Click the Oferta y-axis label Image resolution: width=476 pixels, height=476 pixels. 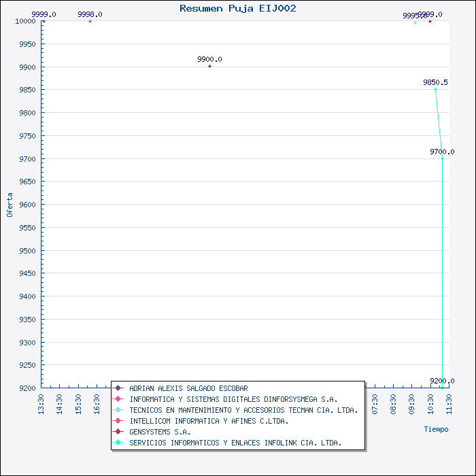point(10,205)
